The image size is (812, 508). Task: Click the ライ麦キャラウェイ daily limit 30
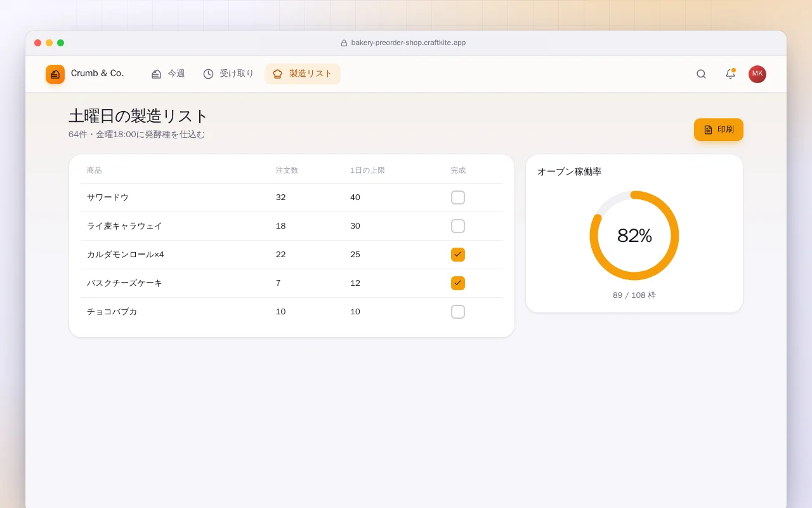[355, 226]
